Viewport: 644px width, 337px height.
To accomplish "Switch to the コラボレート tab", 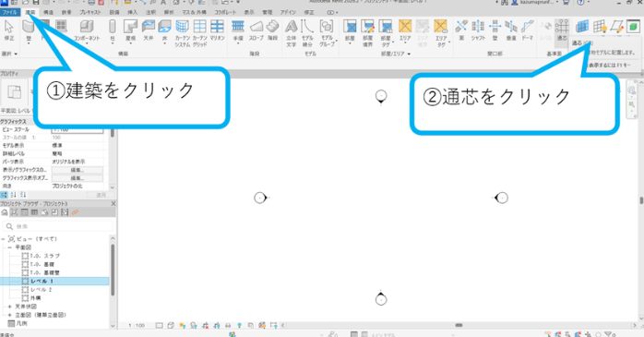I will pyautogui.click(x=225, y=12).
